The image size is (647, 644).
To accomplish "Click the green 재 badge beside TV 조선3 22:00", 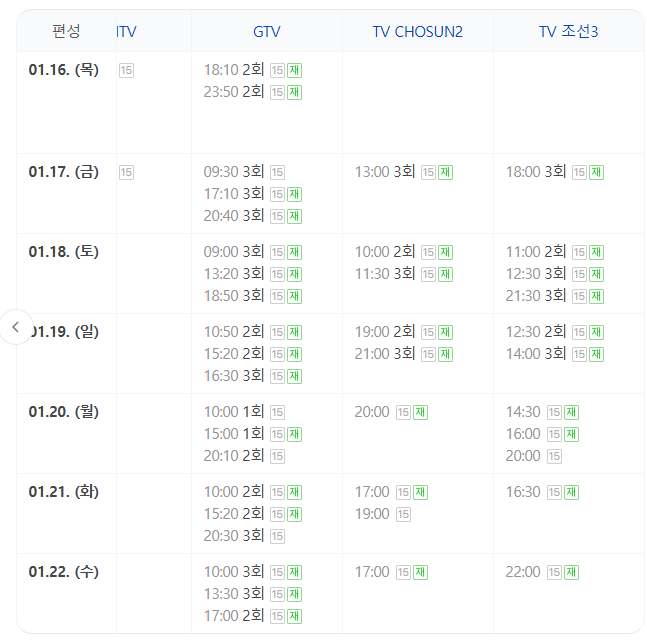I will (x=571, y=572).
